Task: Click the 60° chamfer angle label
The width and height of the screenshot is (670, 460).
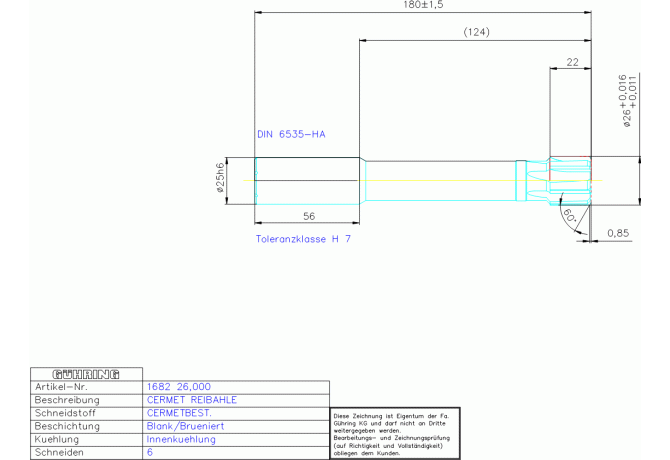Action: pyautogui.click(x=569, y=215)
